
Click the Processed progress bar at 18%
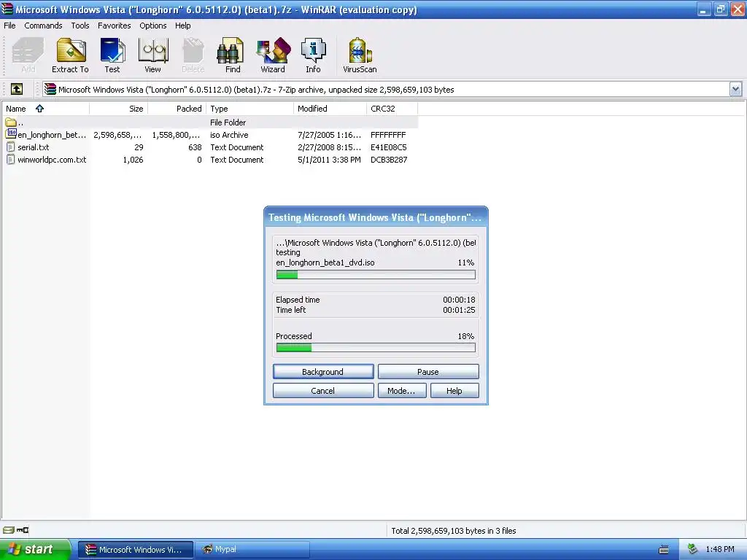376,348
